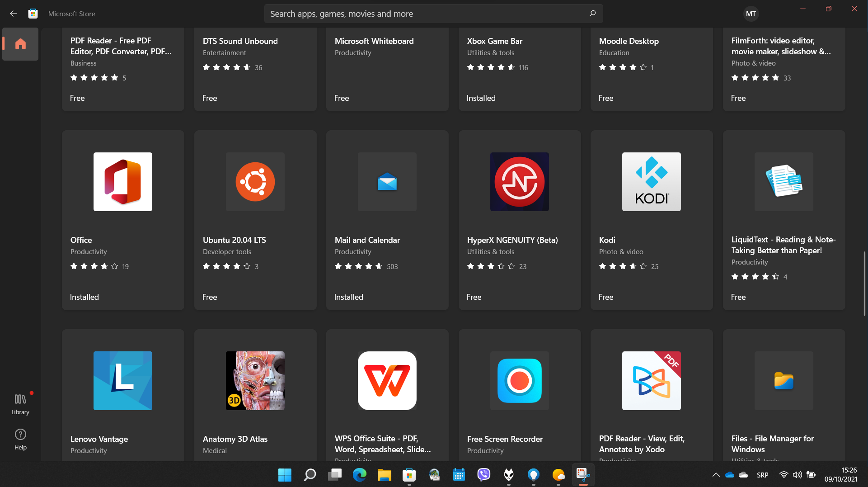The height and width of the screenshot is (487, 868).
Task: Open the Help section
Action: tap(20, 439)
